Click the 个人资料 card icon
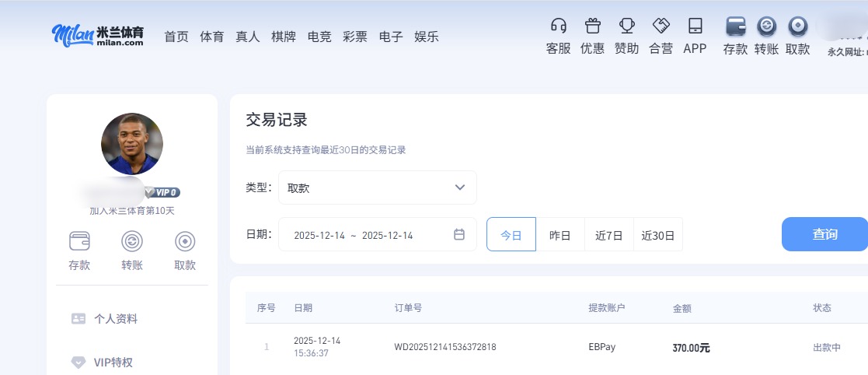This screenshot has height=375, width=868. coord(78,318)
